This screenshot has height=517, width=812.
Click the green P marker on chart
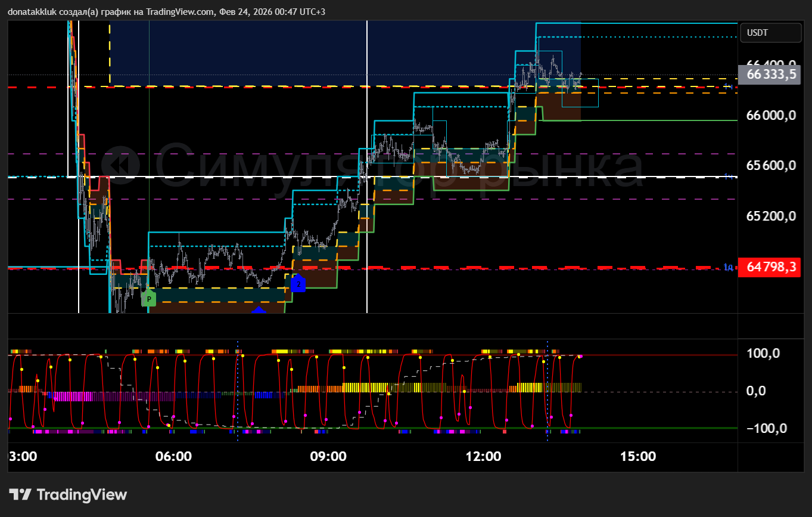[148, 298]
